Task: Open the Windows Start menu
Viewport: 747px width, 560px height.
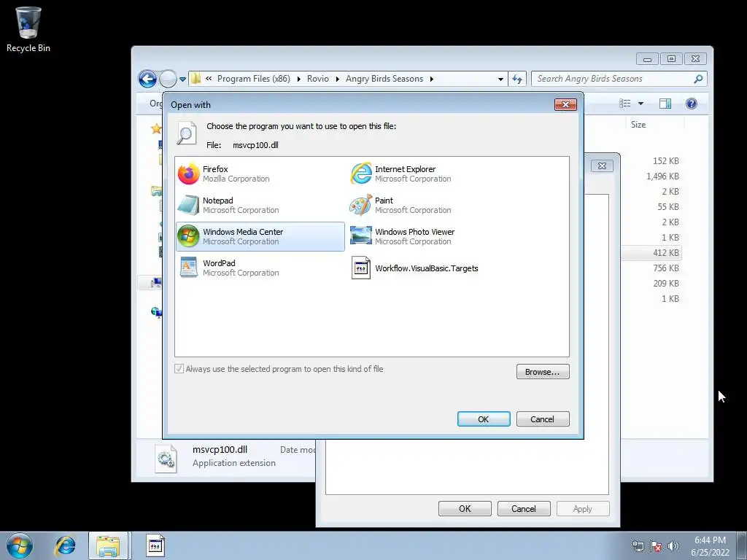Action: click(x=19, y=545)
